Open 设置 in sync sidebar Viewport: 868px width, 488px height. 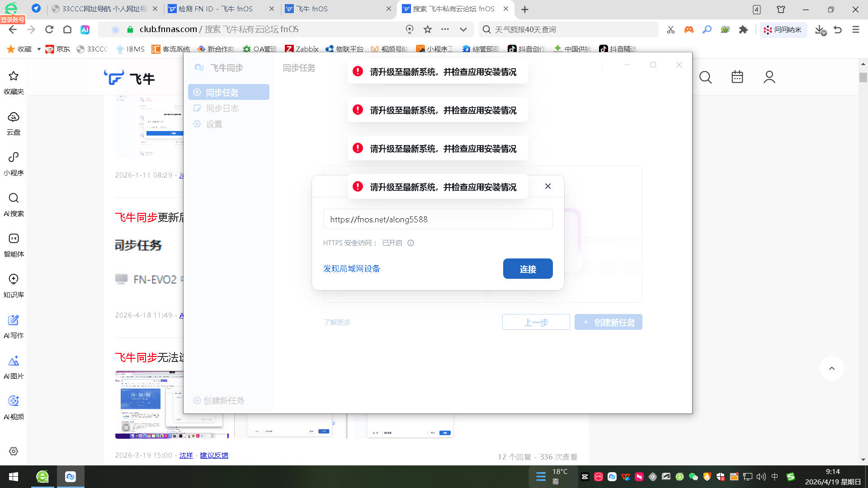229,124
